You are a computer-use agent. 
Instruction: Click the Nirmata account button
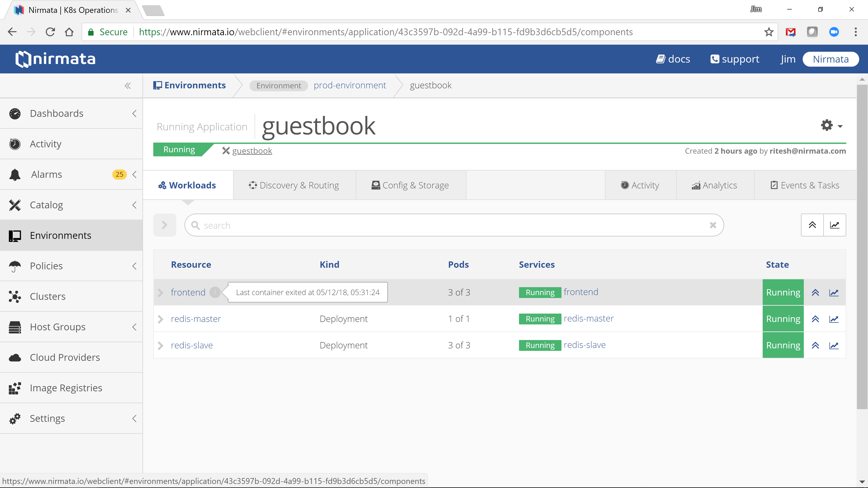[831, 59]
